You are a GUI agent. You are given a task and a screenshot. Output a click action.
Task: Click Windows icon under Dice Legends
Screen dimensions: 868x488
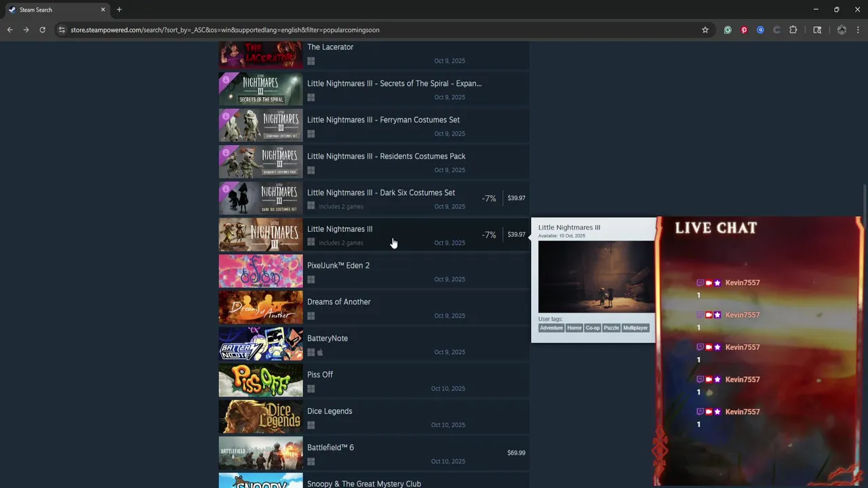[311, 425]
